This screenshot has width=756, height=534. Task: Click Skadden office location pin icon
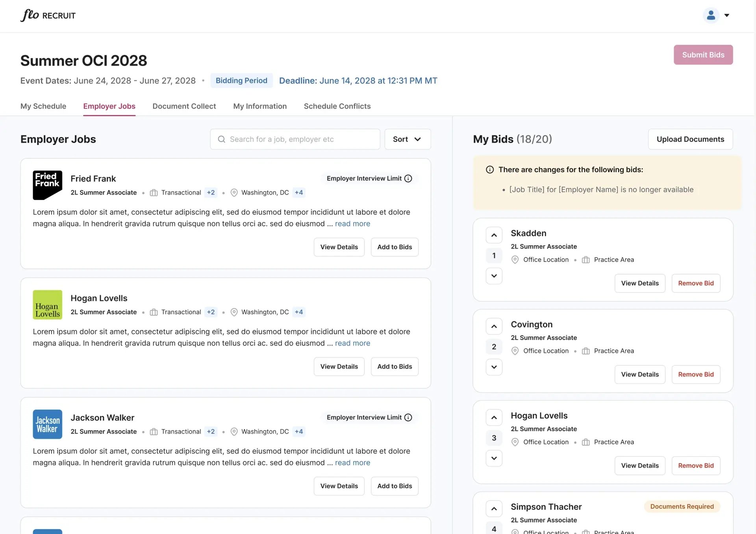click(515, 260)
